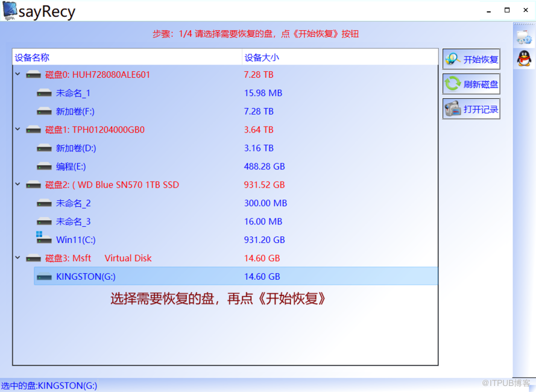Click the drive icon beside KINGSTON(G:)

click(44, 276)
